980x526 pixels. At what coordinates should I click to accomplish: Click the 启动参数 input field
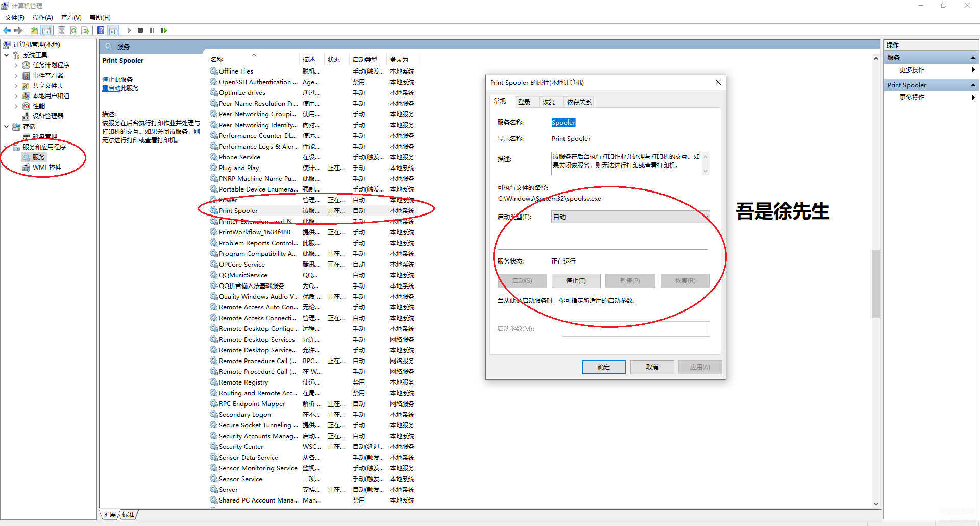pos(635,329)
